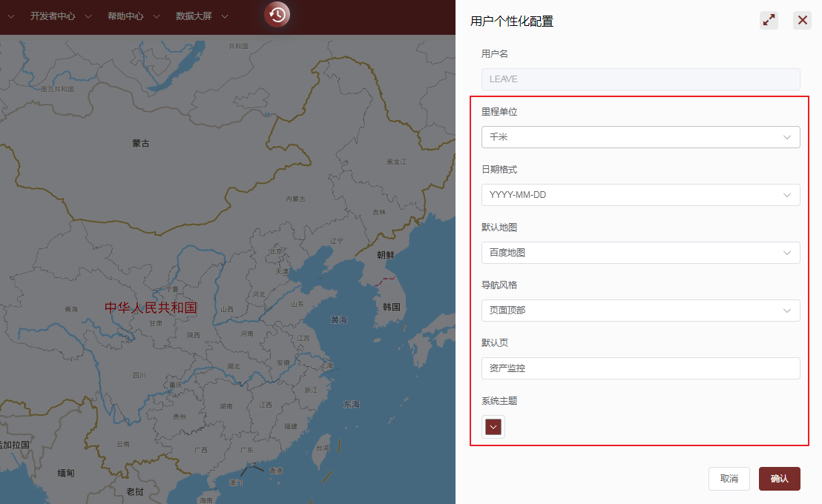Click the chevron arrow beside 帮助中心

click(157, 16)
